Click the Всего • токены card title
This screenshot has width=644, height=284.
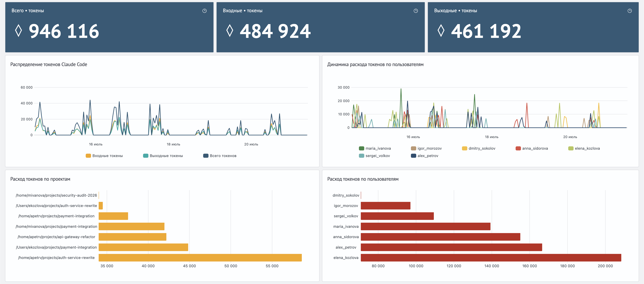[x=28, y=11]
